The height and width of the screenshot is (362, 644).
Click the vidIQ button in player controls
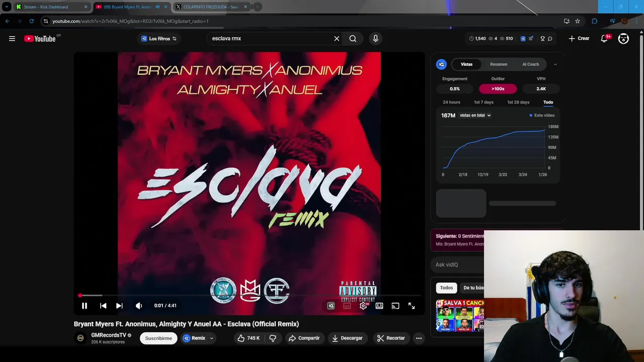(x=331, y=306)
